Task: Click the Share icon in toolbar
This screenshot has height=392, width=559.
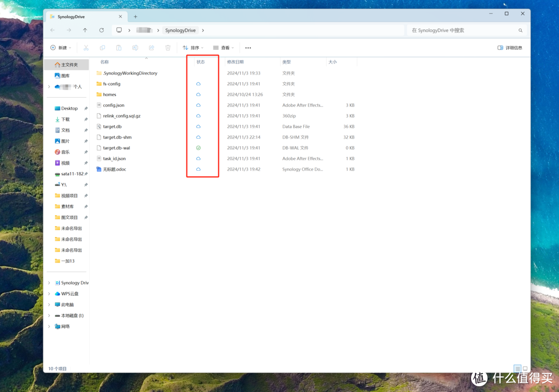Action: 151,48
